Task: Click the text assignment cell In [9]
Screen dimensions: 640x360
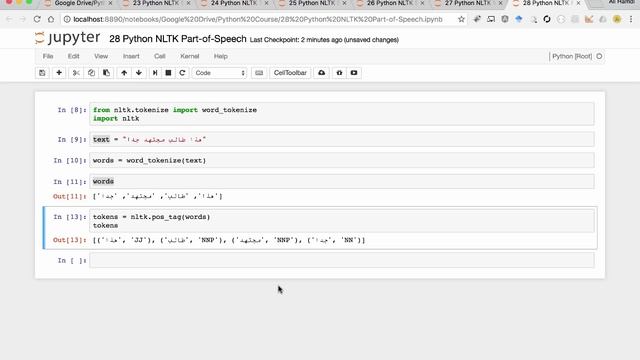Action: tap(342, 140)
